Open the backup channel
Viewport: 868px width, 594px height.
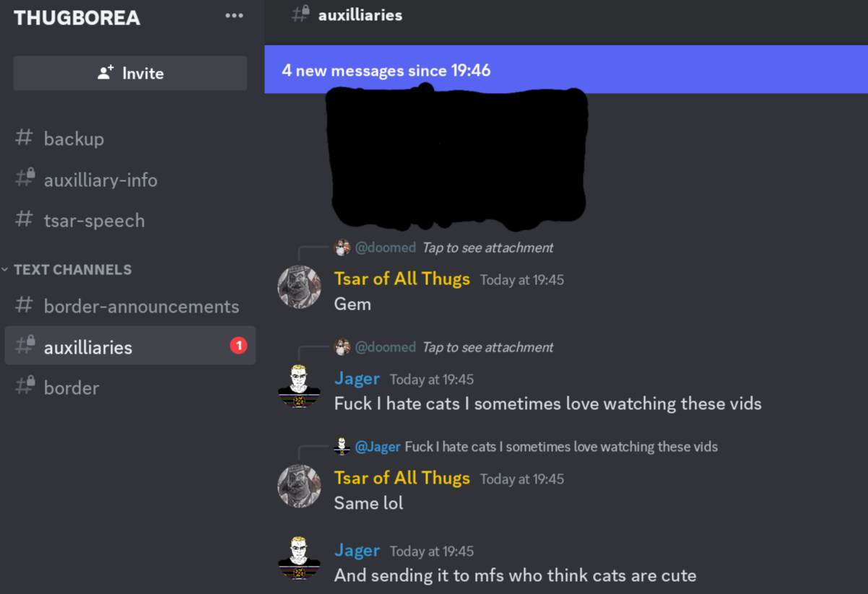[130, 138]
